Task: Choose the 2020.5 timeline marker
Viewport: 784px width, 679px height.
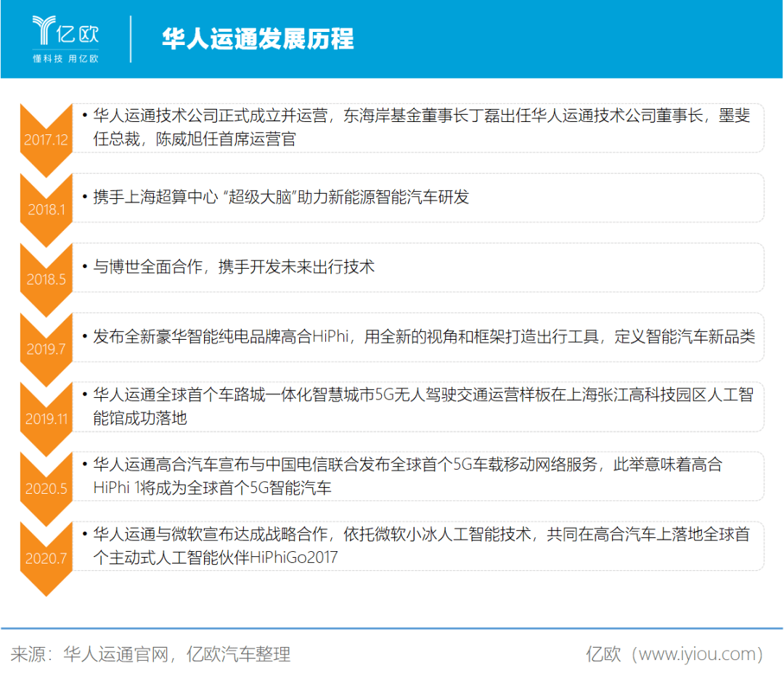Action: (x=46, y=488)
